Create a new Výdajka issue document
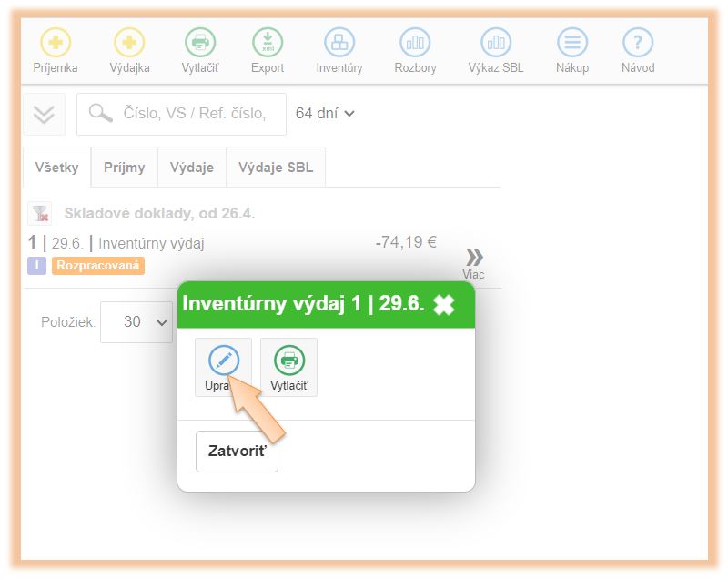This screenshot has height=579, width=728. pyautogui.click(x=128, y=43)
